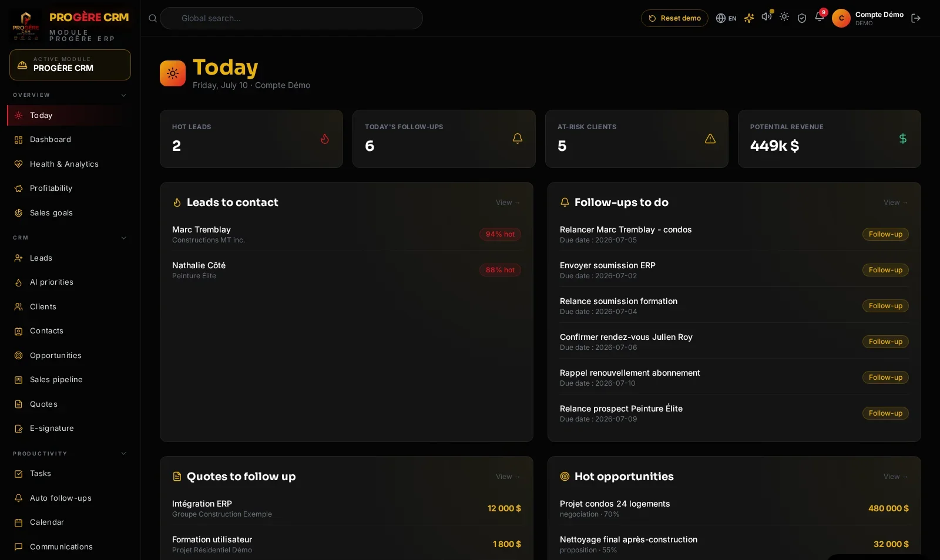
Task: Open the notifications bell icon
Action: point(820,17)
